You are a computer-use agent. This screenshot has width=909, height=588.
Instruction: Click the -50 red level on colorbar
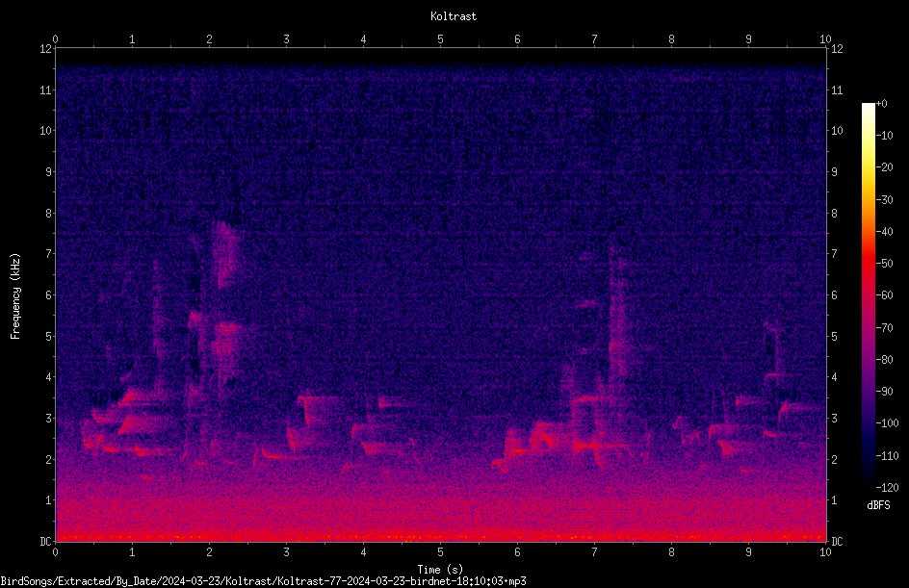coord(884,264)
